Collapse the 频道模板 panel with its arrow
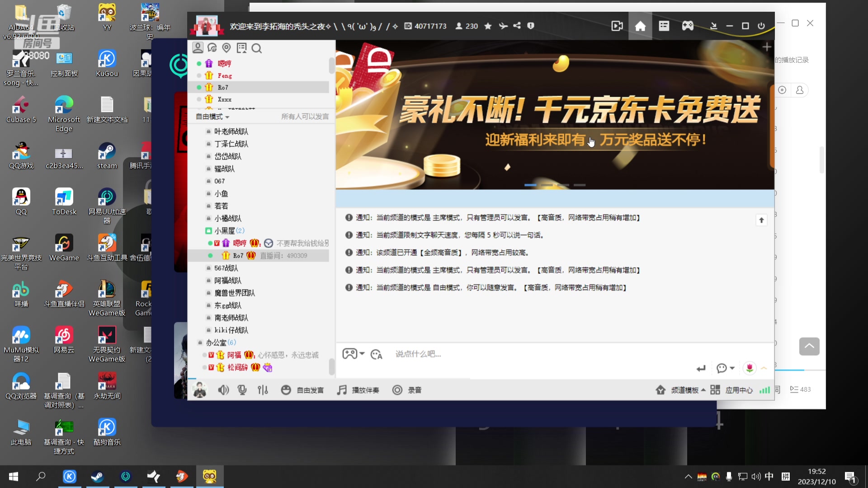The width and height of the screenshot is (868, 488). click(x=703, y=389)
